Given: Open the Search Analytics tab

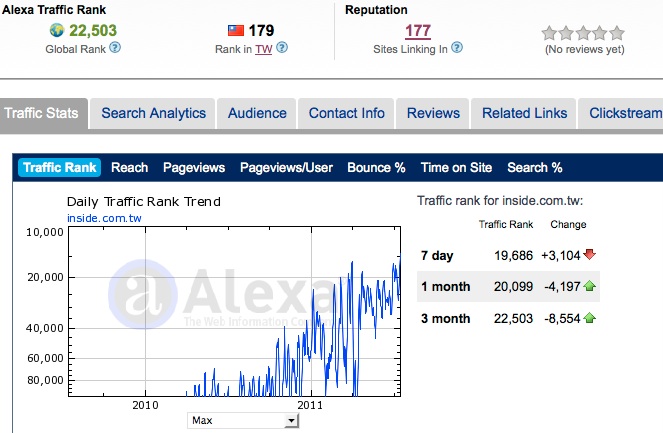Looking at the screenshot, I should point(153,113).
